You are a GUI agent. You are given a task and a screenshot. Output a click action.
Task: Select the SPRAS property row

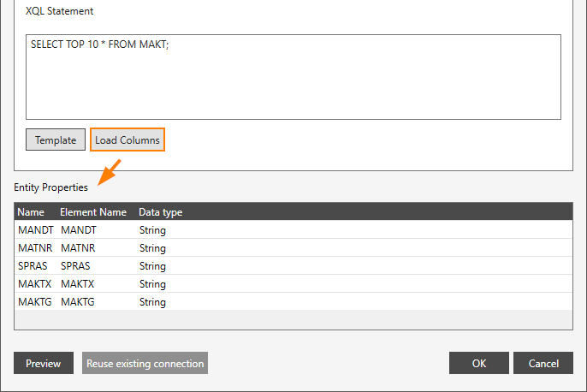293,265
